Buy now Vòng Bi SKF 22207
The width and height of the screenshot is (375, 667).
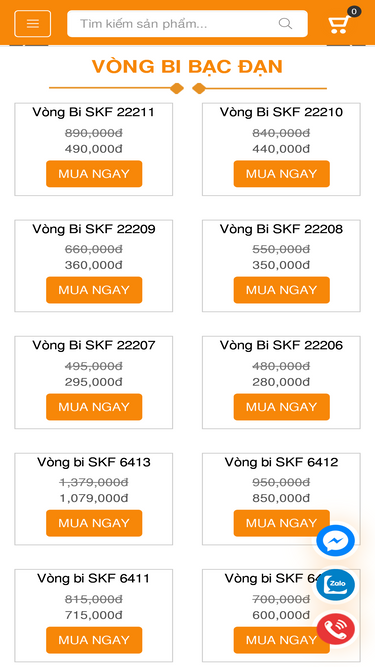tap(94, 407)
